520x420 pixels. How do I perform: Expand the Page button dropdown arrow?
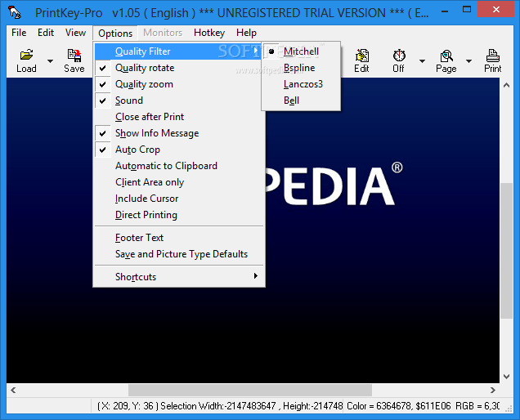[x=468, y=61]
